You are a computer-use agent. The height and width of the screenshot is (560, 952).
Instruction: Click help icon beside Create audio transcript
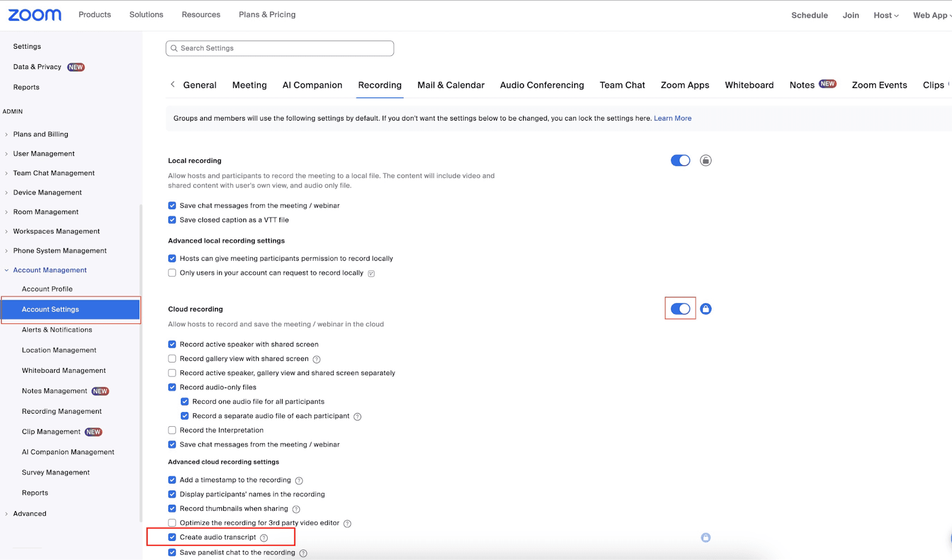[x=264, y=537]
